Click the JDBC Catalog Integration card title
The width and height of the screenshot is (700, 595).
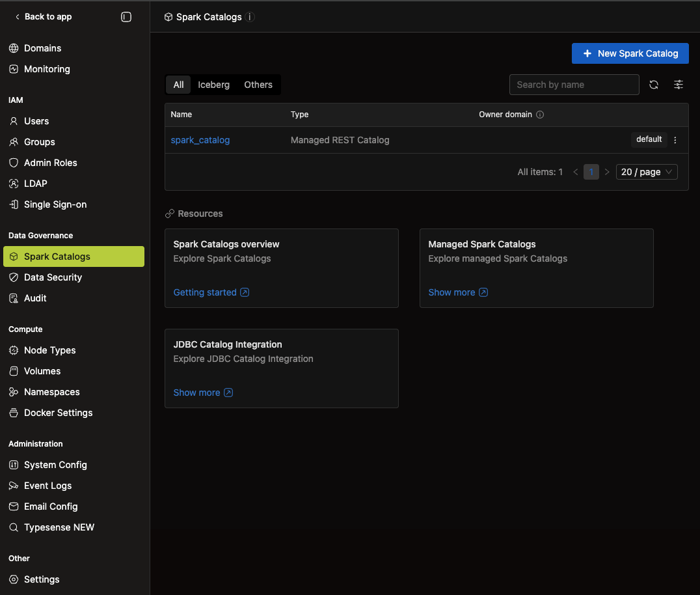point(228,344)
